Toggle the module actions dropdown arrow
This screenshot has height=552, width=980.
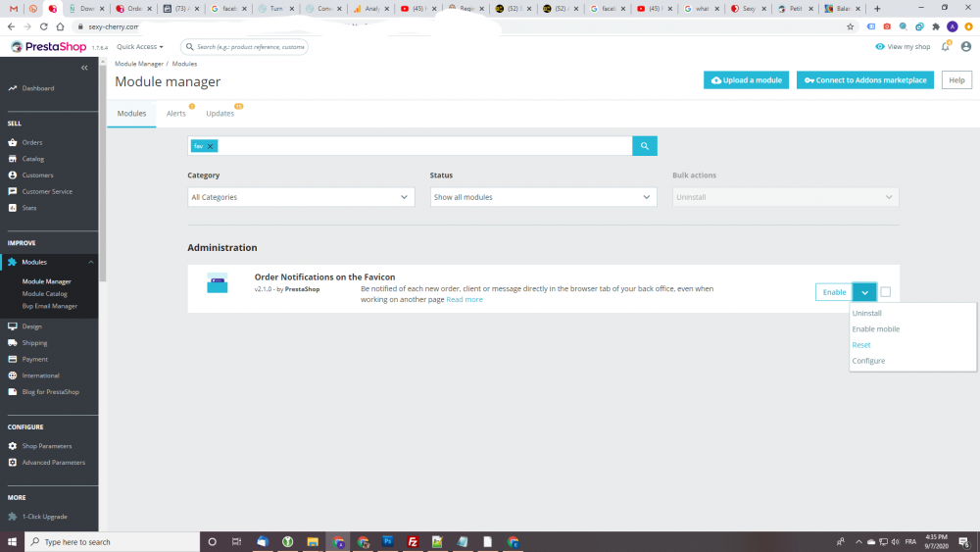864,292
